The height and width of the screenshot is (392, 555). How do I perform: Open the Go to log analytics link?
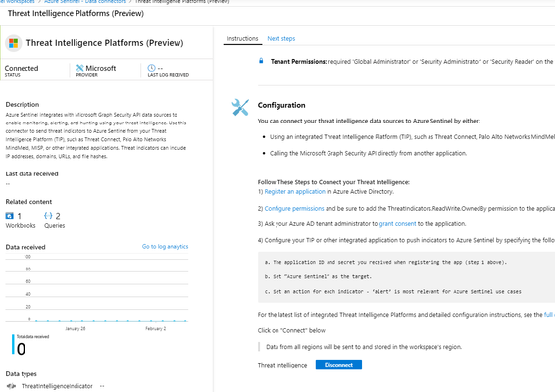[165, 247]
